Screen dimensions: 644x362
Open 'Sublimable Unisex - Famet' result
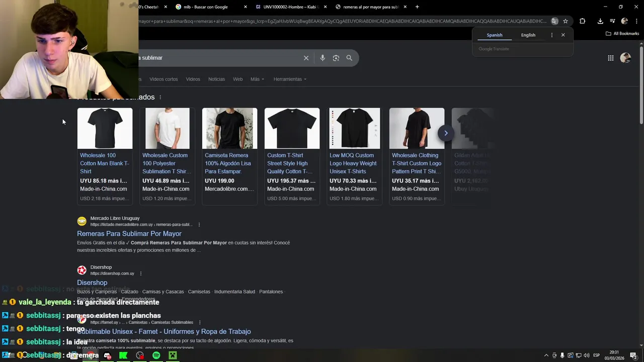tap(164, 331)
